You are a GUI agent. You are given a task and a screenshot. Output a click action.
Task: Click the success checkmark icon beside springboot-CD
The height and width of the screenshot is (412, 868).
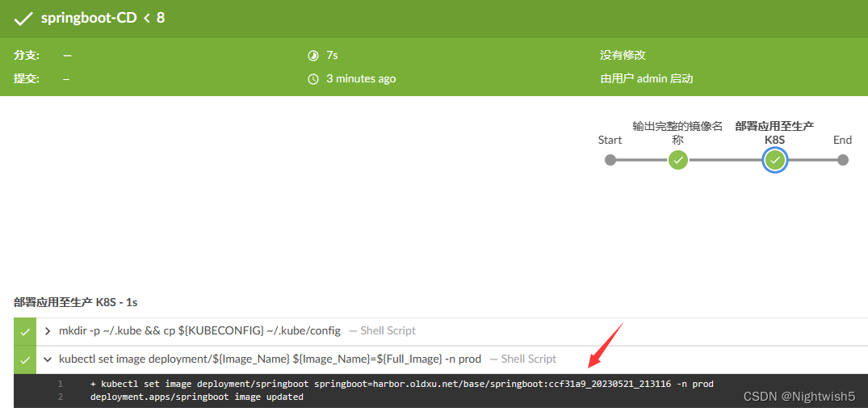(x=23, y=19)
